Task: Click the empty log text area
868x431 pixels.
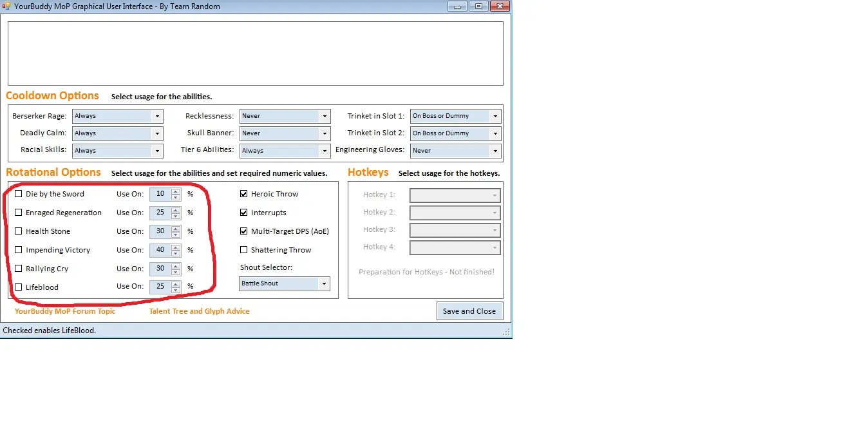Action: [255, 53]
